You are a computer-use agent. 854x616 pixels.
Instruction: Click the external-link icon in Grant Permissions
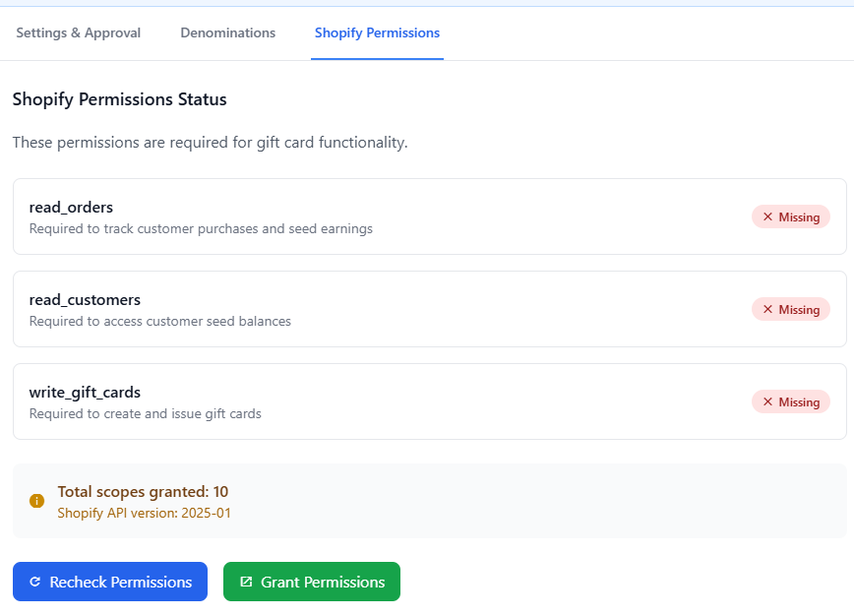(x=246, y=582)
